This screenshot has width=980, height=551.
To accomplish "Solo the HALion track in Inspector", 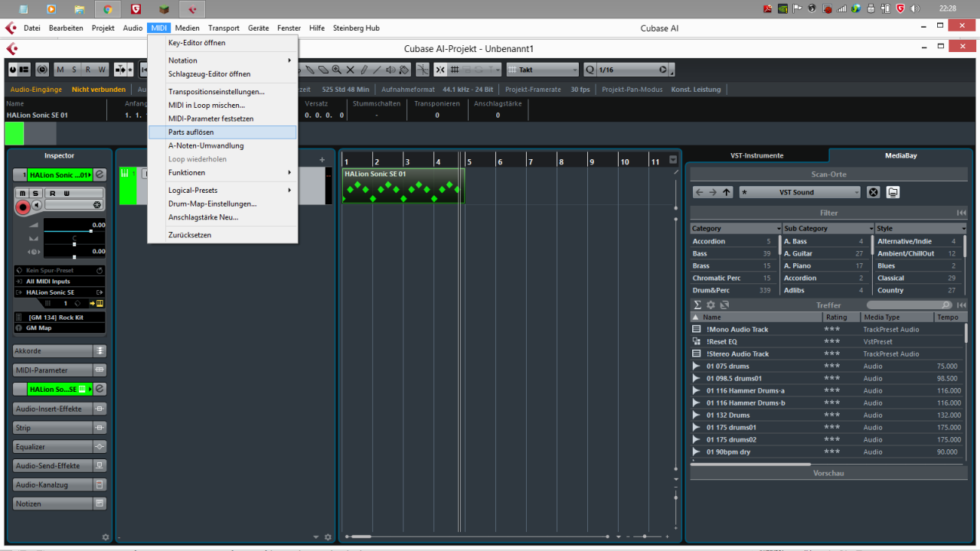I will click(x=35, y=193).
